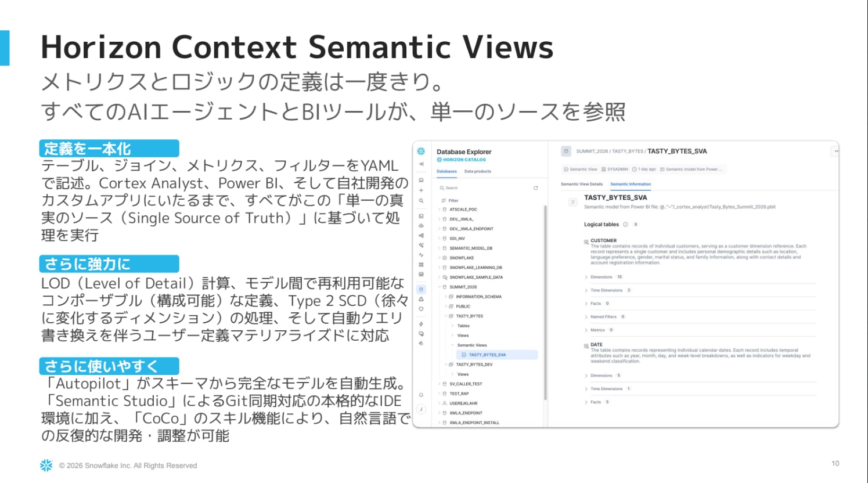Select the SEMANTIC_MODEL_DB database

pyautogui.click(x=470, y=248)
